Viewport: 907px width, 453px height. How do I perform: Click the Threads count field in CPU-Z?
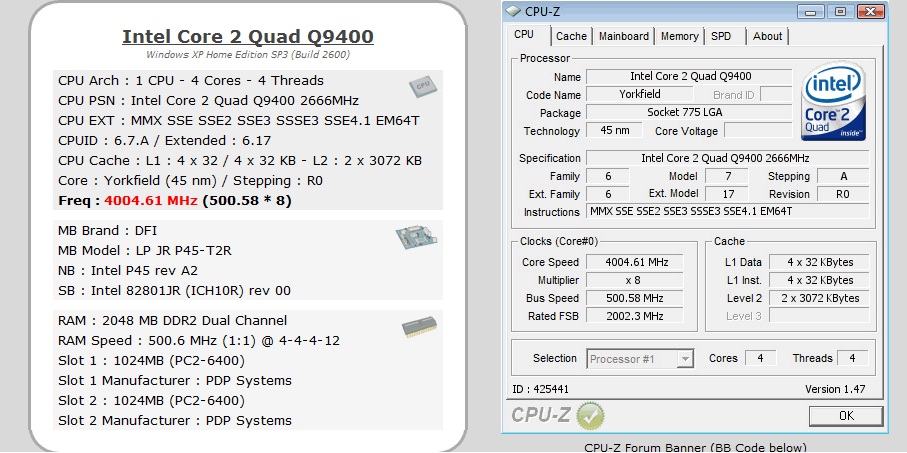(x=853, y=358)
